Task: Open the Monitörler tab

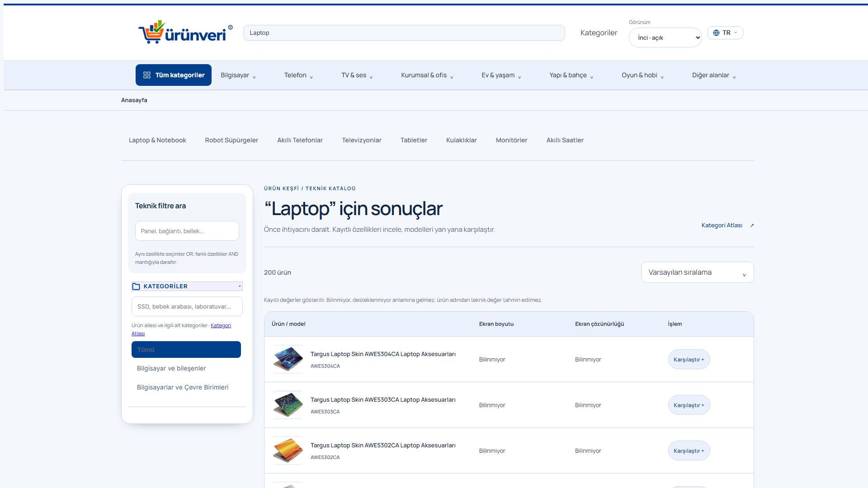Action: tap(512, 141)
